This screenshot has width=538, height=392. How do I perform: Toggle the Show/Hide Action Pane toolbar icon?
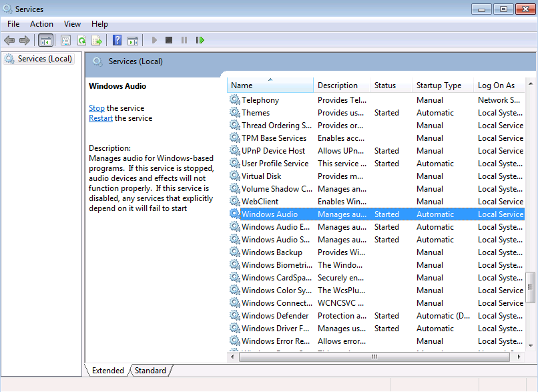click(x=133, y=41)
